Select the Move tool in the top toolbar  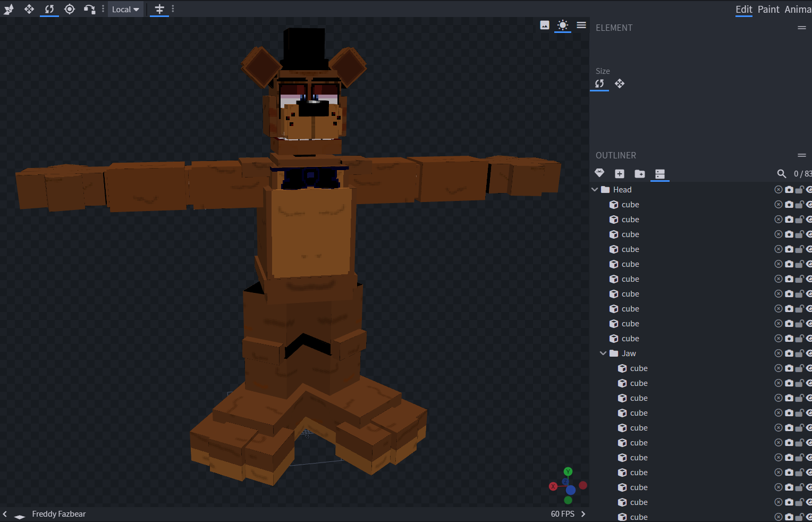click(29, 9)
